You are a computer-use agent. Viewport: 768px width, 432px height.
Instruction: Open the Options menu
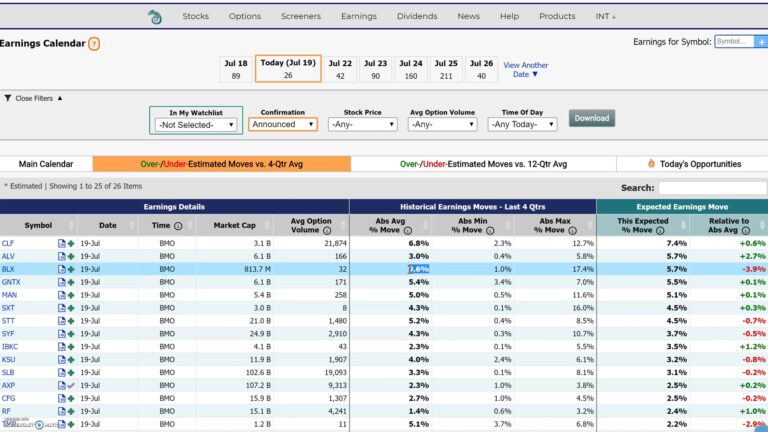(x=245, y=16)
